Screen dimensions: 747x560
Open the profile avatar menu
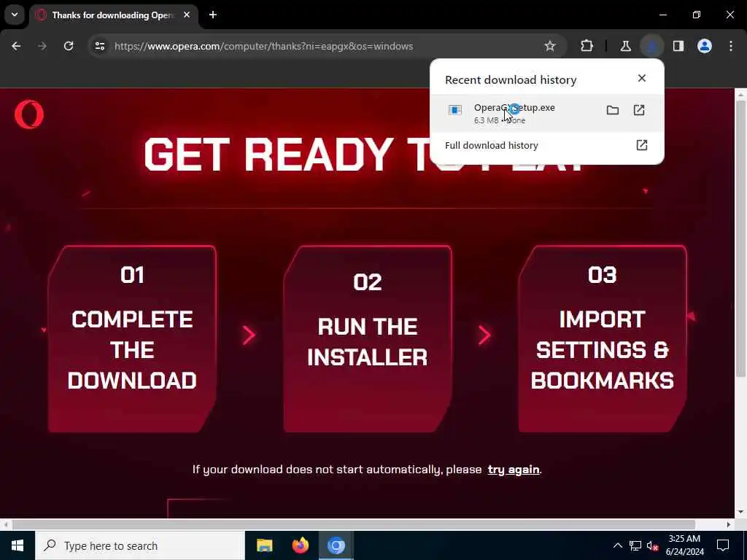(x=705, y=46)
